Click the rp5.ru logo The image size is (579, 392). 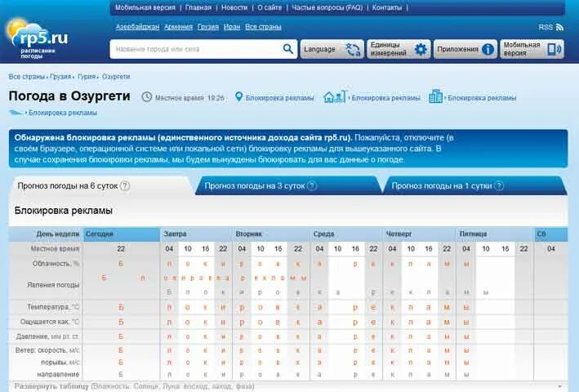pos(38,38)
